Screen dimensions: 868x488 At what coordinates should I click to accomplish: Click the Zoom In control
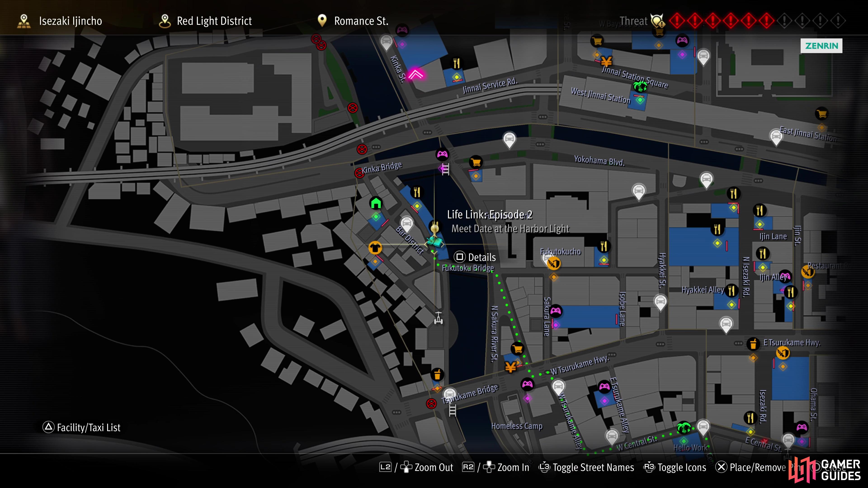(496, 467)
